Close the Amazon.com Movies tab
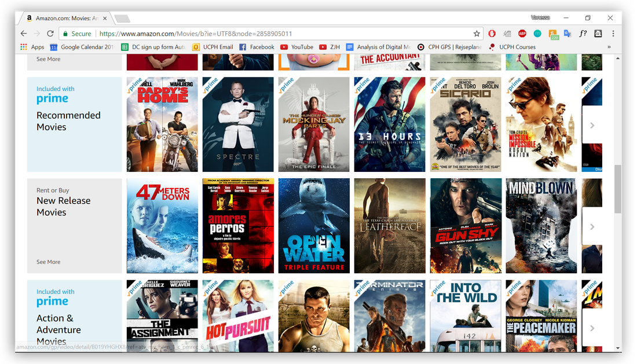Image resolution: width=637 pixels, height=364 pixels. pos(105,19)
